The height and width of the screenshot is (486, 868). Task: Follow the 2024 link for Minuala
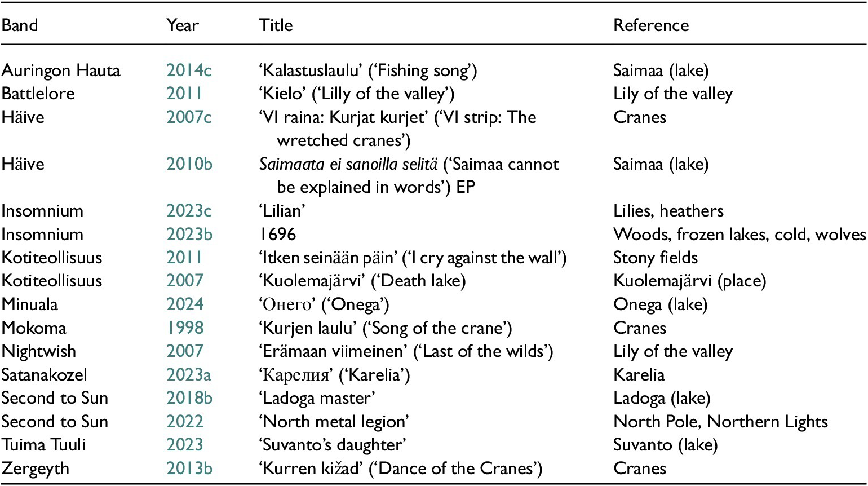tap(185, 304)
